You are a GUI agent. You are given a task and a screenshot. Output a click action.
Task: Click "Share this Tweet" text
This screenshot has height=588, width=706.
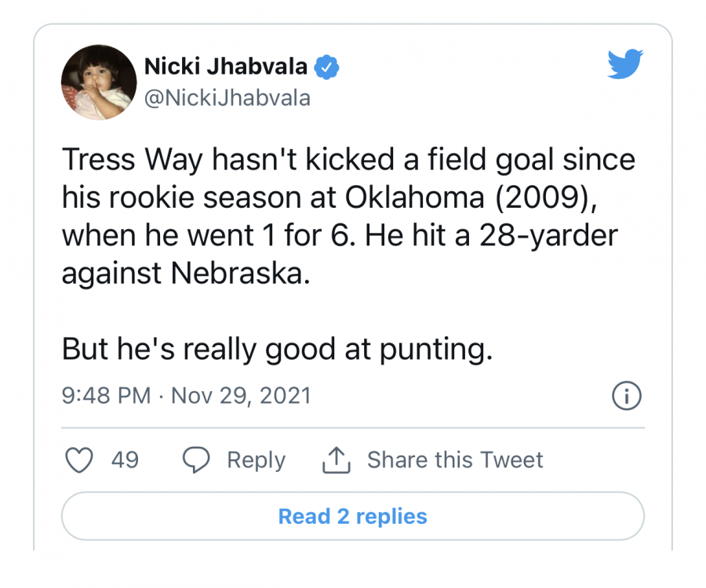[455, 460]
